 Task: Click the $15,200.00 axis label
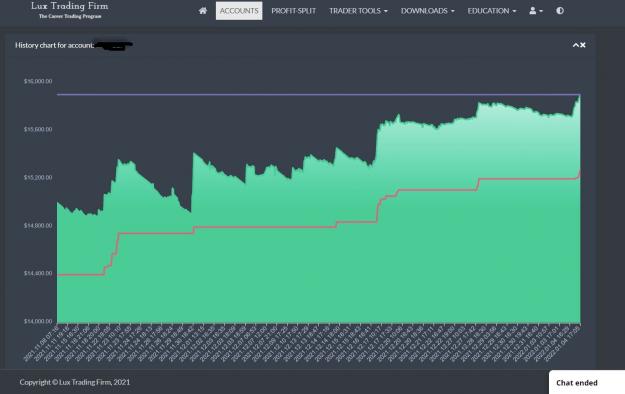pyautogui.click(x=38, y=177)
